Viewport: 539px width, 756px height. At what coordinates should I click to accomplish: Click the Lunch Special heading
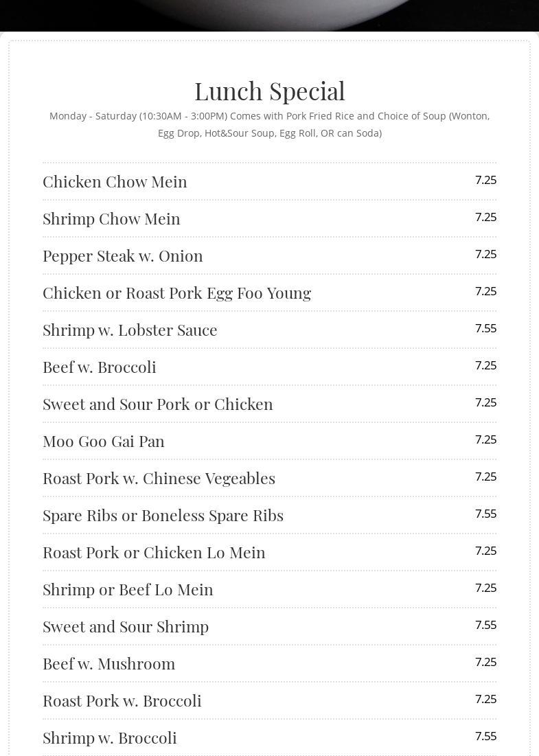tap(269, 91)
